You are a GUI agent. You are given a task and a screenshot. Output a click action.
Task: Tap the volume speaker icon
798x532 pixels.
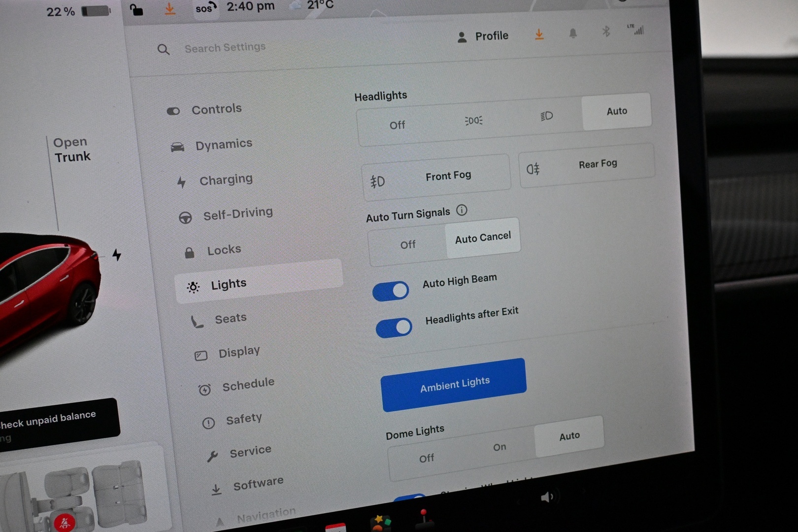tap(547, 497)
